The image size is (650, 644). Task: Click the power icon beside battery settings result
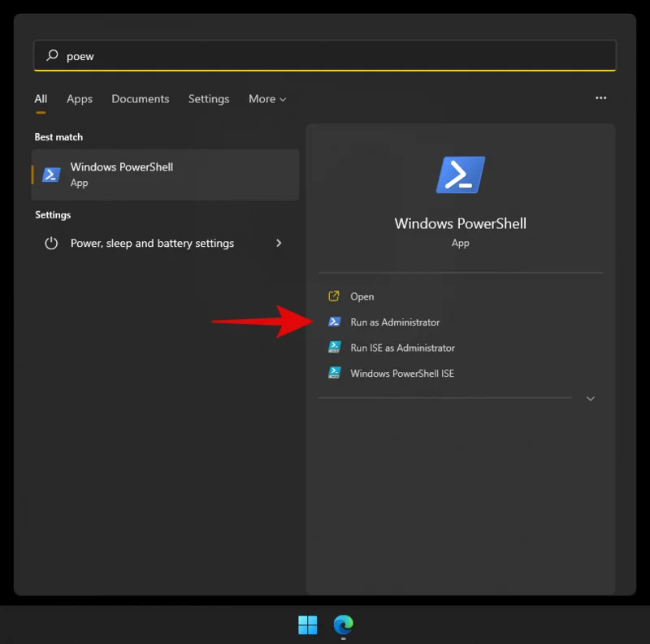pyautogui.click(x=50, y=243)
